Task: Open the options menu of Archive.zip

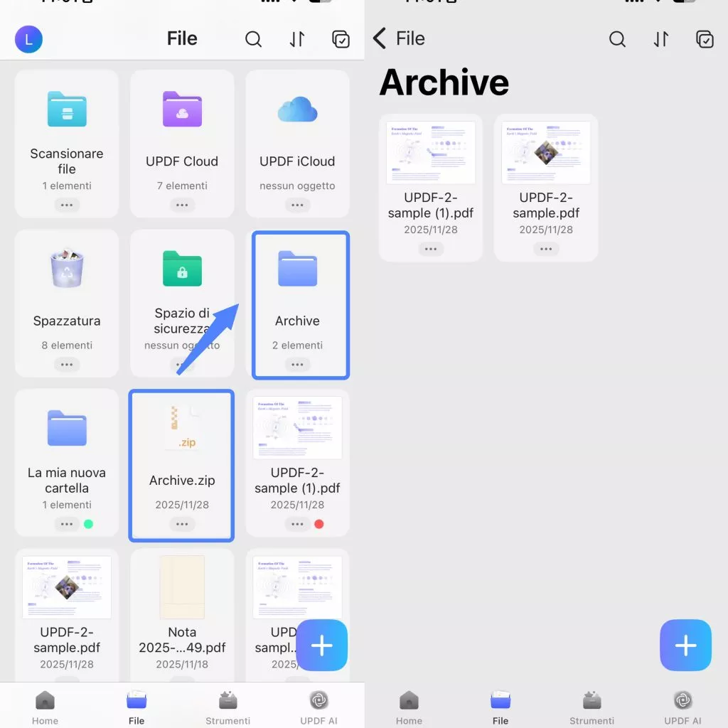Action: coord(182,524)
